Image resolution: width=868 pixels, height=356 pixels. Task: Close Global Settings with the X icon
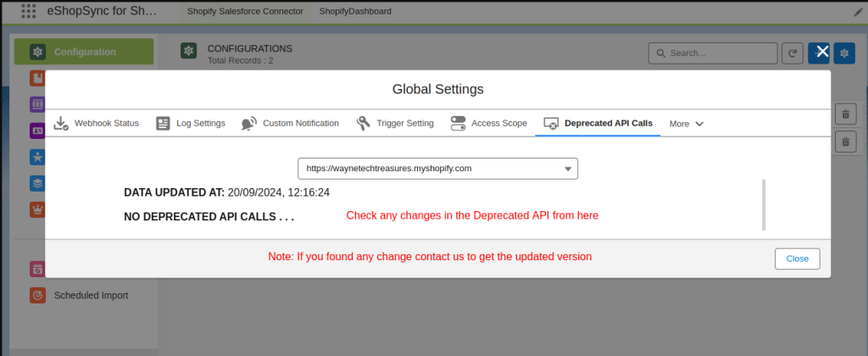click(821, 51)
